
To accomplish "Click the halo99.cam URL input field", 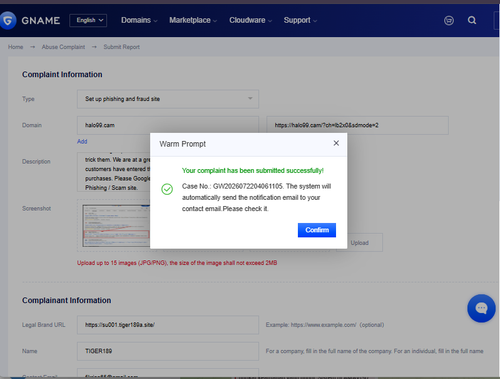I will [x=357, y=125].
